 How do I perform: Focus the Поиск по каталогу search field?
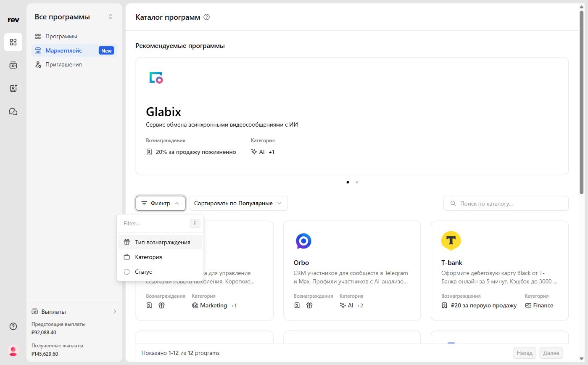click(506, 204)
